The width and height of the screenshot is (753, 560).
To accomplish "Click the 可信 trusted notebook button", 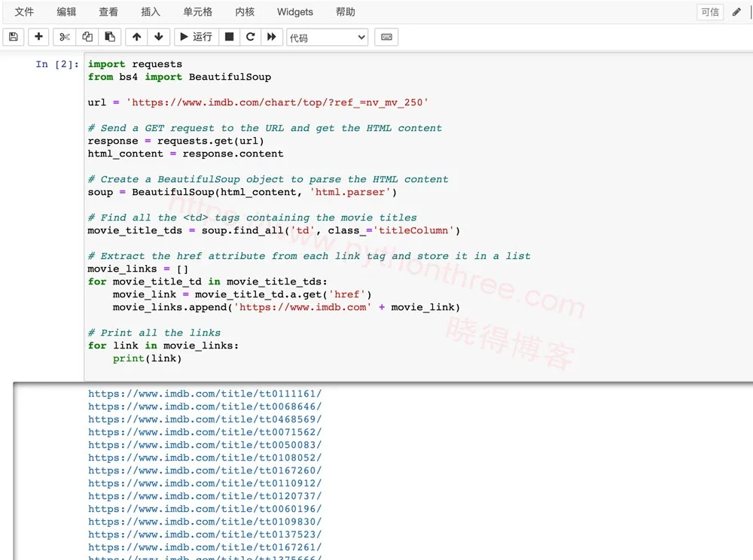I will point(709,12).
